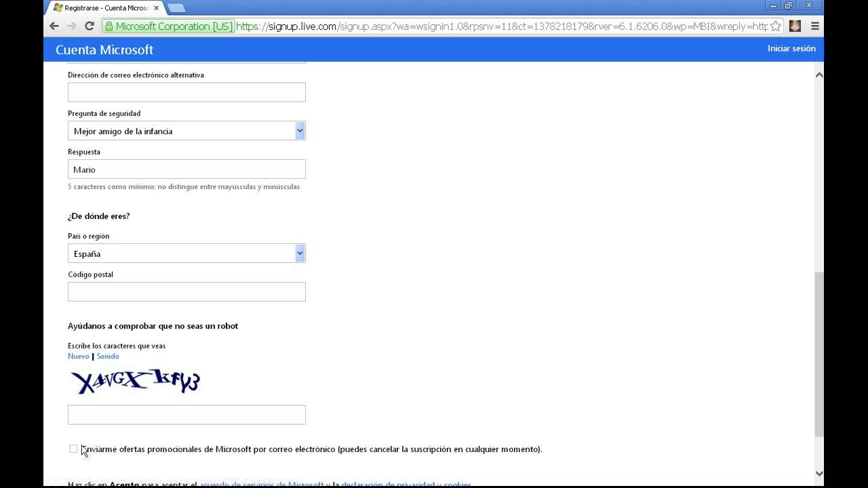The width and height of the screenshot is (868, 488).
Task: Focus the Código postal field
Action: click(x=186, y=292)
